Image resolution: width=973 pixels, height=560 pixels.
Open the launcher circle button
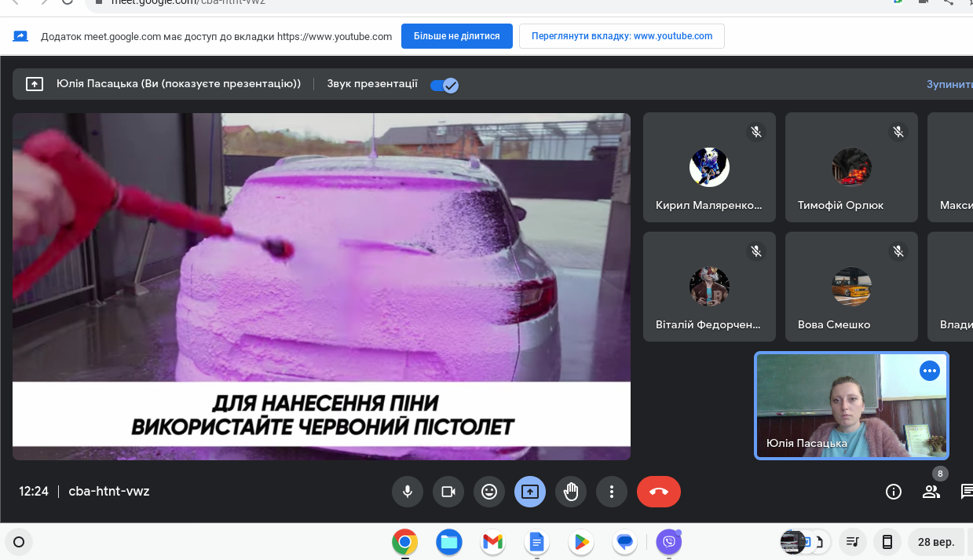click(20, 542)
